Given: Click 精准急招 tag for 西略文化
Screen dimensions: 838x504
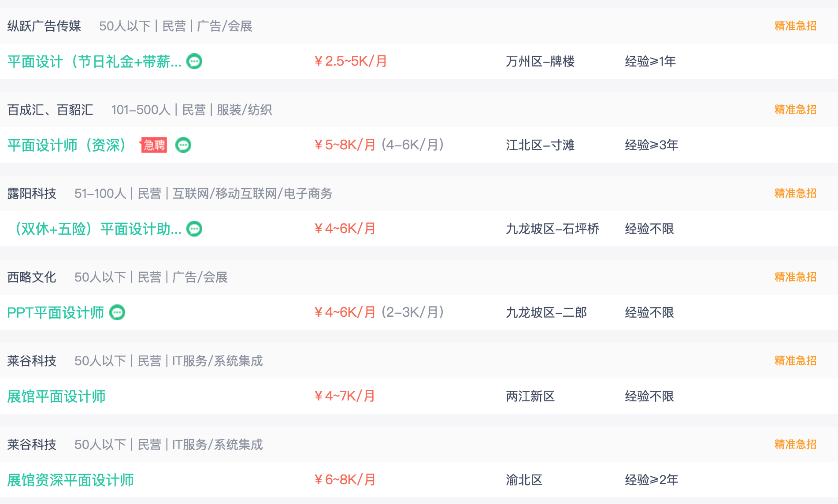Looking at the screenshot, I should (x=795, y=277).
